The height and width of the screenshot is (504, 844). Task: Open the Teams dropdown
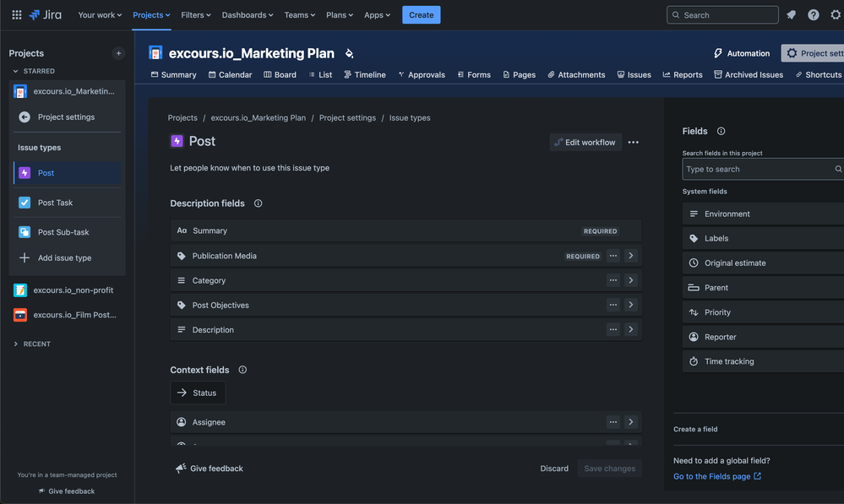point(299,15)
